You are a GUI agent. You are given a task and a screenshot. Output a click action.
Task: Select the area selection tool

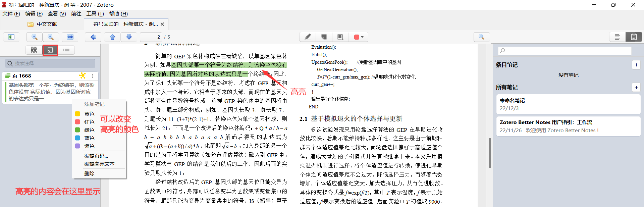click(340, 37)
